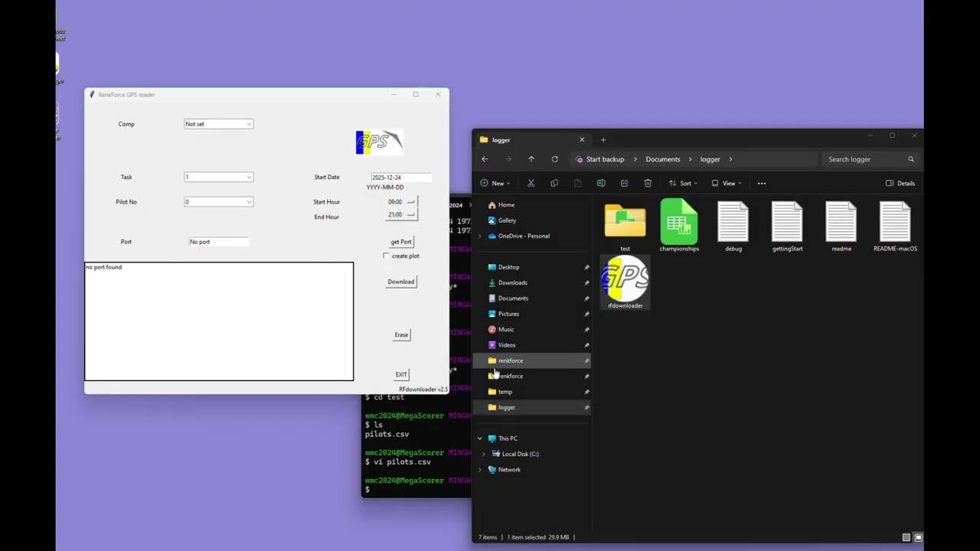Viewport: 980px width, 551px height.
Task: Expand Local Disk (C:) in sidebar
Action: point(483,454)
